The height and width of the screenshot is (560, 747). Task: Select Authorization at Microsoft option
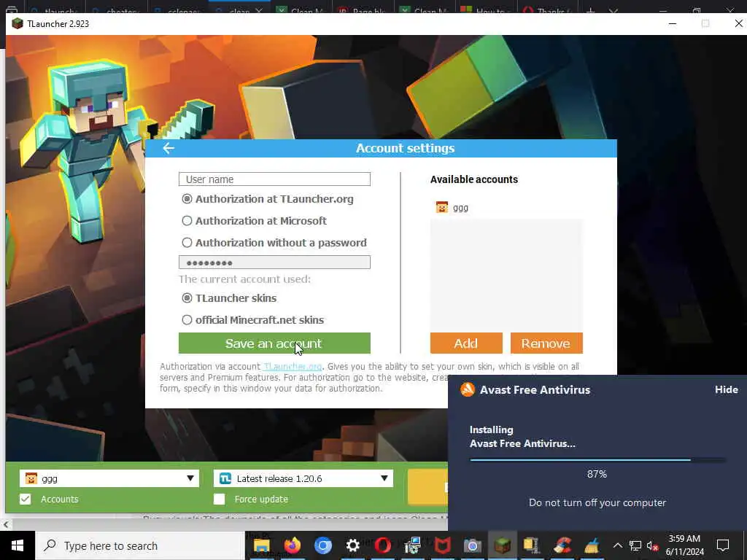tap(187, 221)
